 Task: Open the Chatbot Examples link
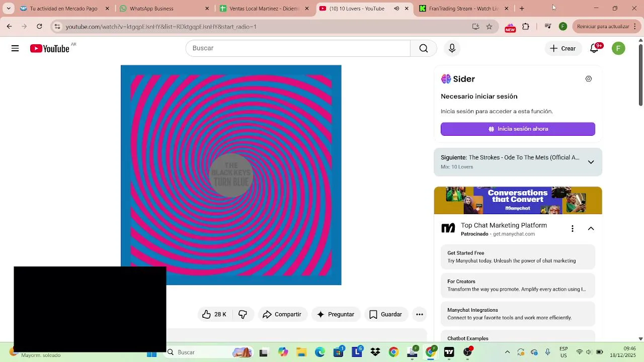pos(518,337)
